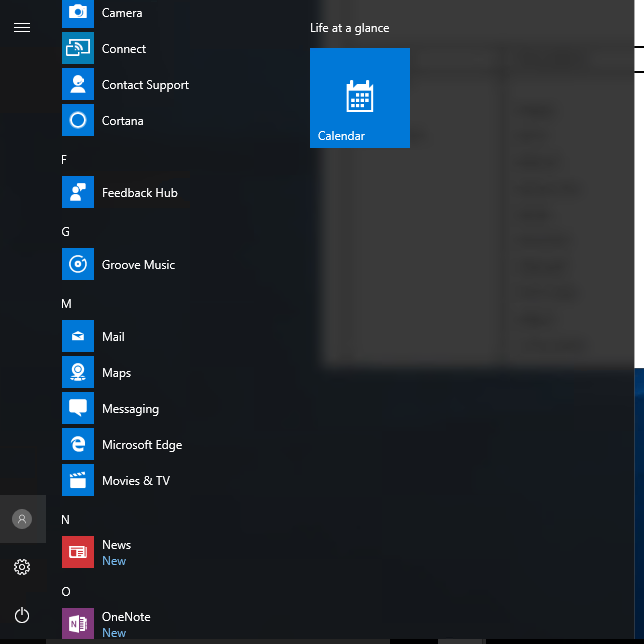Jump to letter O section header

(66, 591)
